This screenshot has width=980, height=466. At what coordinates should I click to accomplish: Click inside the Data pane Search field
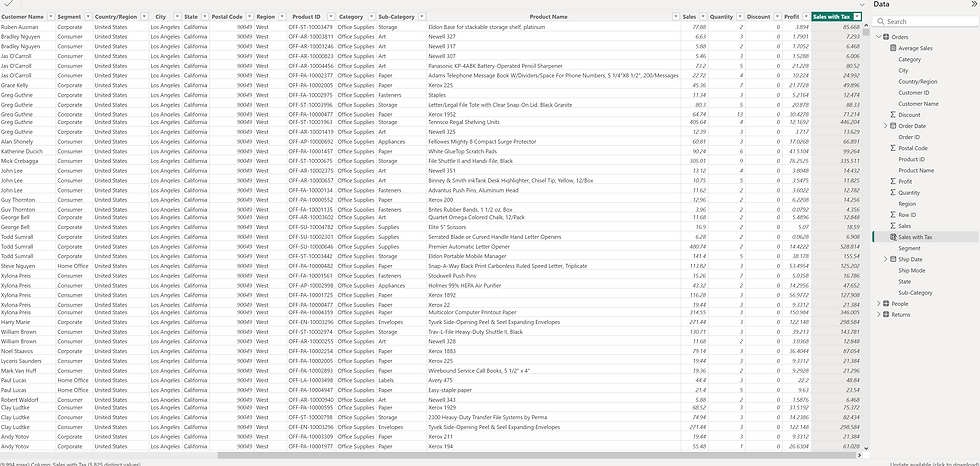coord(925,21)
